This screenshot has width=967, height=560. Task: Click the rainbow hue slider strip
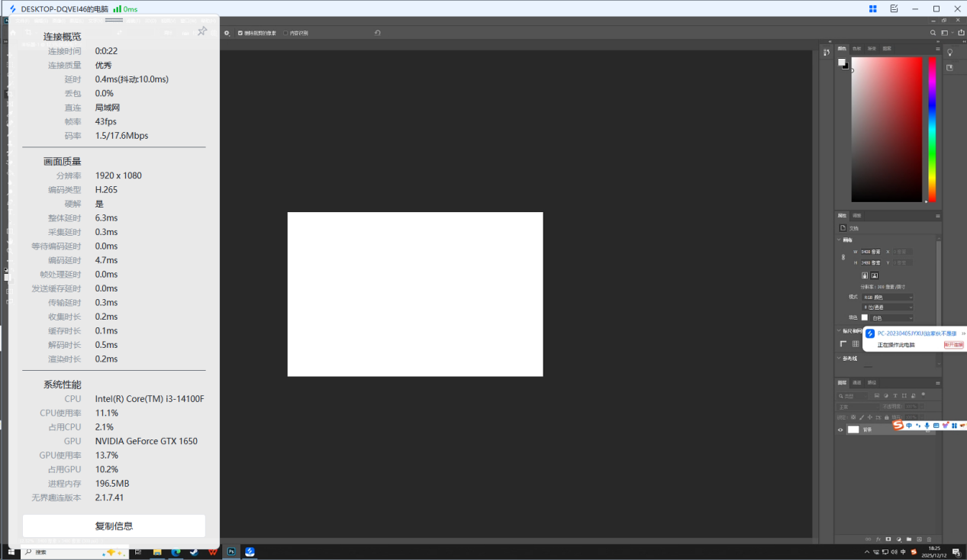pyautogui.click(x=932, y=129)
